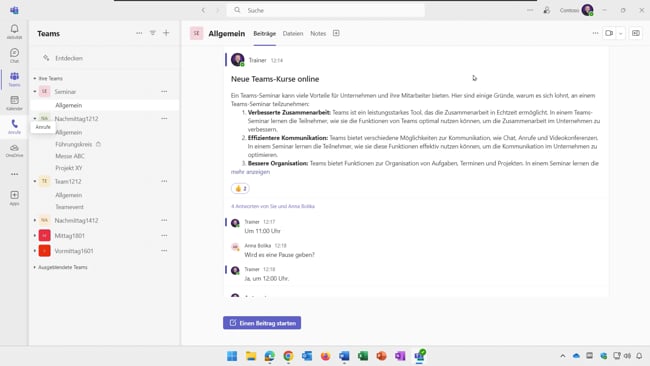The width and height of the screenshot is (650, 366).
Task: Add a tab with the plus icon
Action: coord(336,33)
